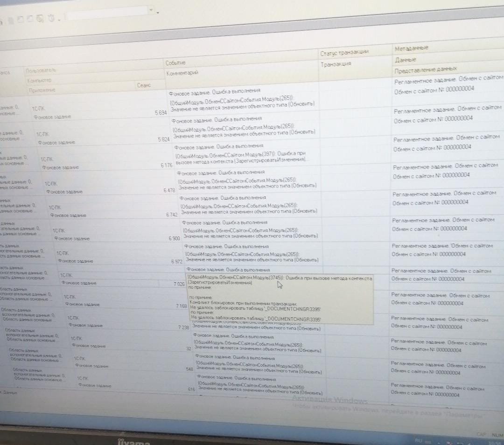Click the "Транзакция" column header
Screen dimensions: 504x445
point(336,64)
